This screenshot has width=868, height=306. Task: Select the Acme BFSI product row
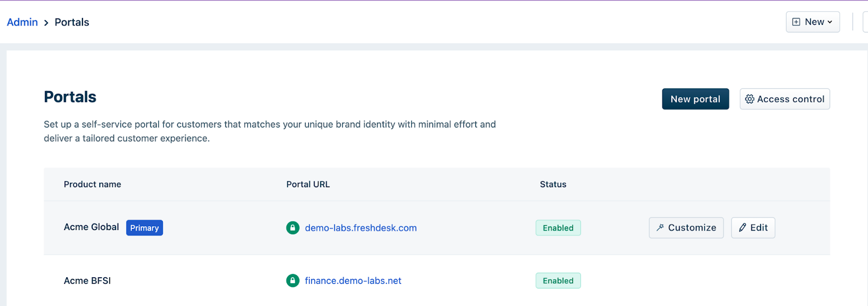tap(87, 280)
